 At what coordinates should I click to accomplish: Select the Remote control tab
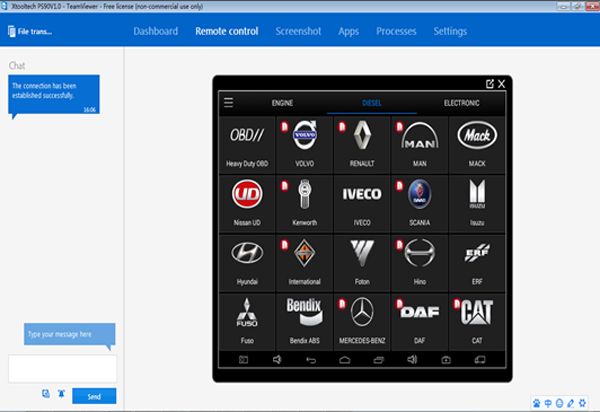coord(227,31)
